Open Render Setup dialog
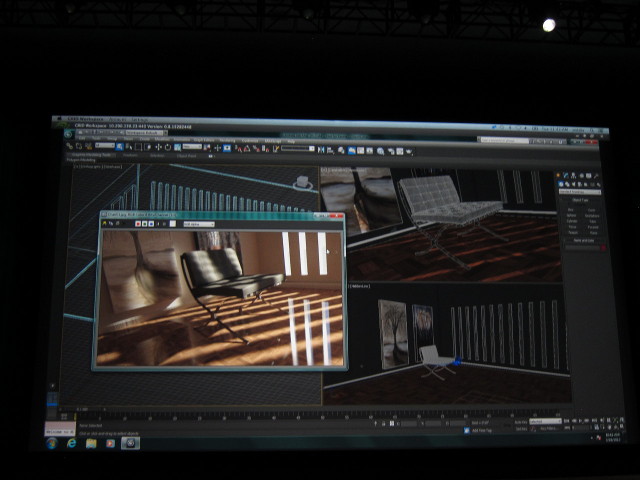640x480 pixels. click(391, 151)
